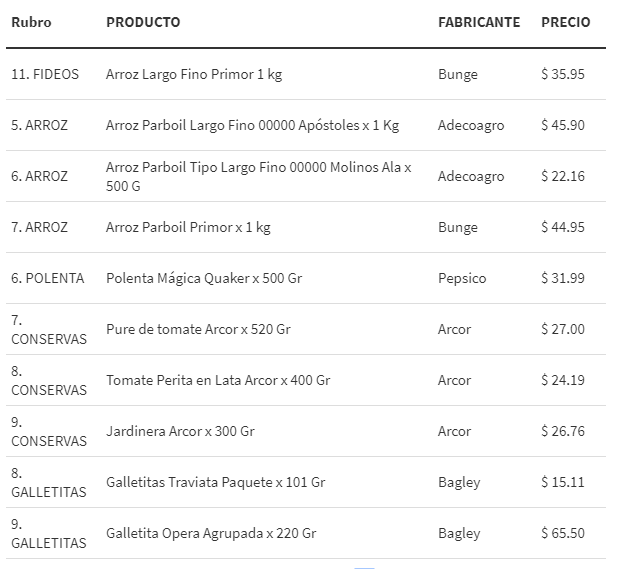The image size is (630, 588).
Task: Click the PRODUCTO column header
Action: pos(143,22)
